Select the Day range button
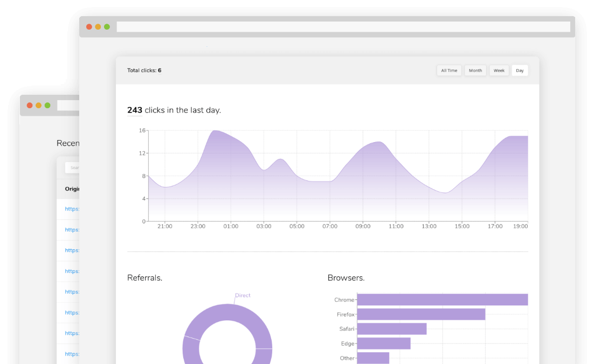Image resolution: width=594 pixels, height=364 pixels. point(520,71)
